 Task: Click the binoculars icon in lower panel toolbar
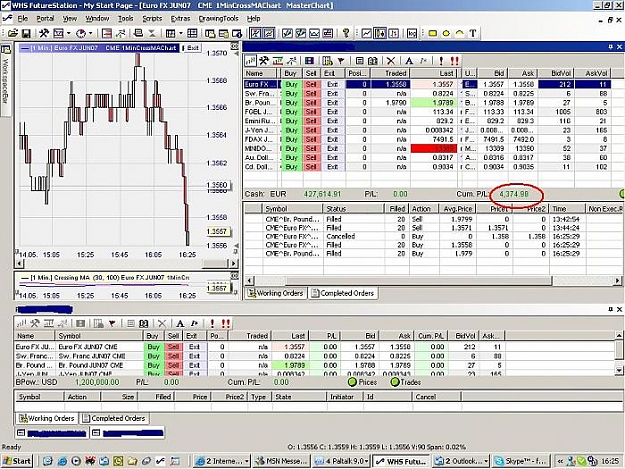tap(144, 324)
